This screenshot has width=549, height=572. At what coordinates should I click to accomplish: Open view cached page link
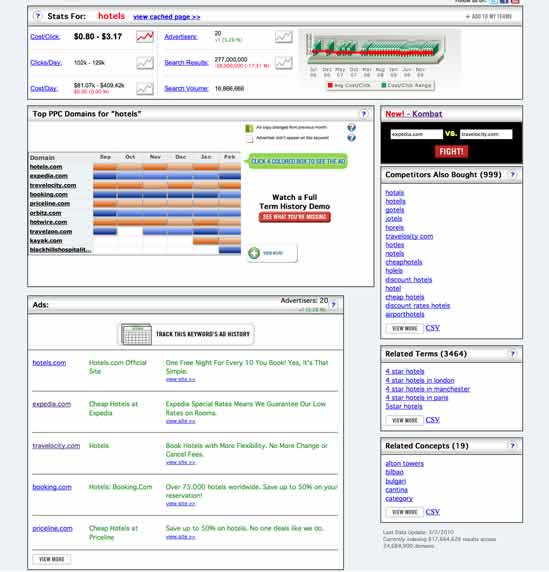click(x=167, y=17)
